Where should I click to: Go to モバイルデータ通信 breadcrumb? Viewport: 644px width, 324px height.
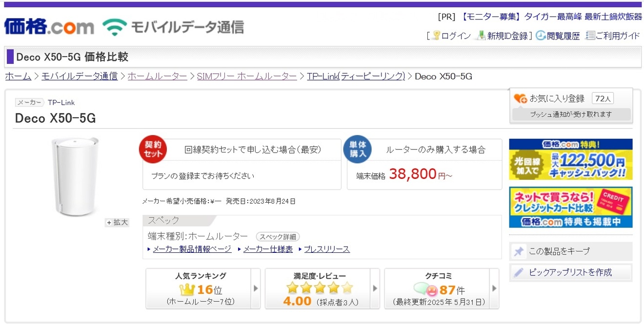coord(80,76)
